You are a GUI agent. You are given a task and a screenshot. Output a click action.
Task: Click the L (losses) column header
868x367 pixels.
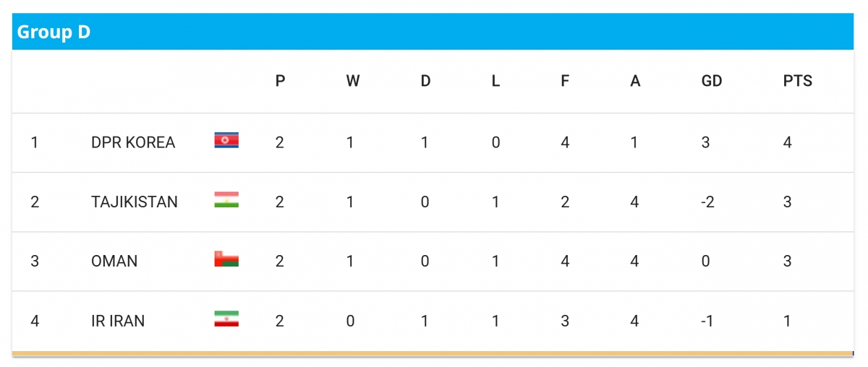[495, 81]
